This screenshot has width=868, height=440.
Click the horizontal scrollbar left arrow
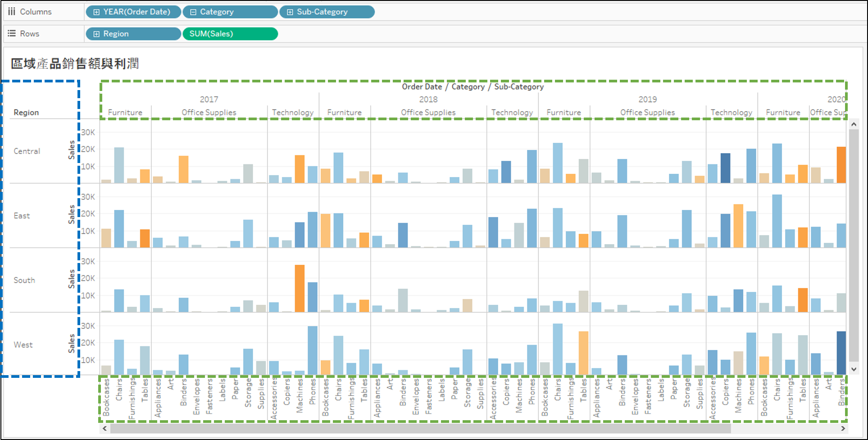105,428
